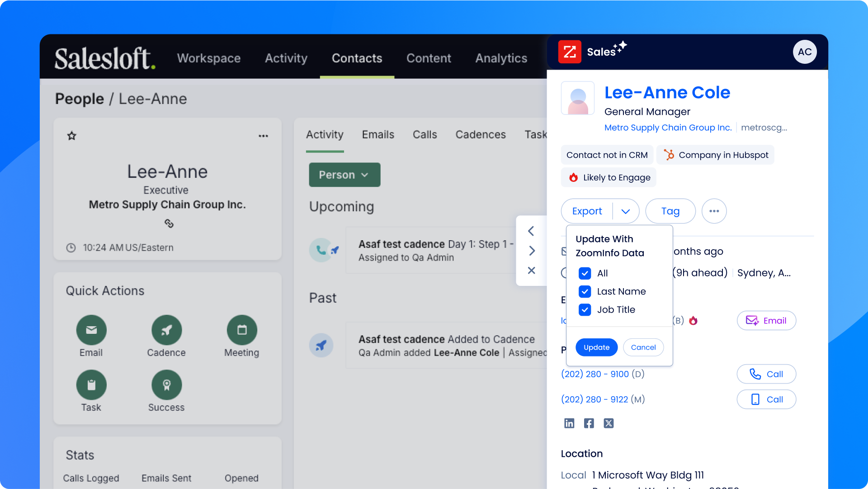The image size is (868, 489).
Task: Expand the Export dropdown arrow
Action: [626, 211]
